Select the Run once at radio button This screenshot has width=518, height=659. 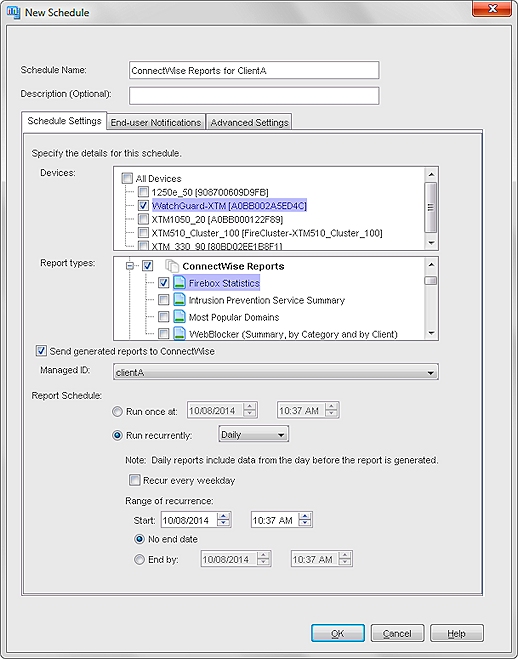pos(117,411)
